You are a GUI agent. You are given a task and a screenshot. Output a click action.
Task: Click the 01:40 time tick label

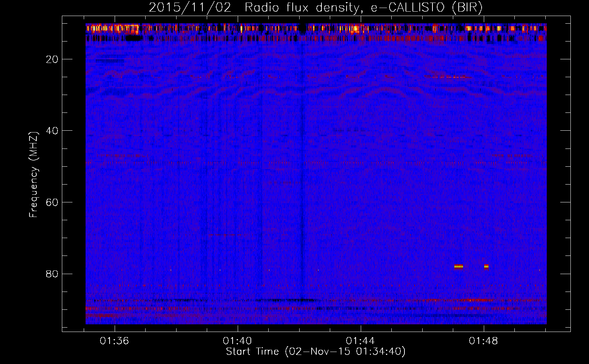click(x=237, y=341)
